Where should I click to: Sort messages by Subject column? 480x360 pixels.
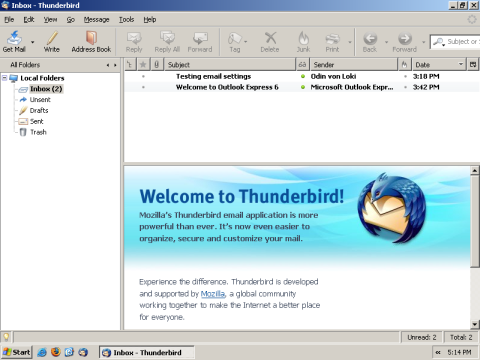230,65
